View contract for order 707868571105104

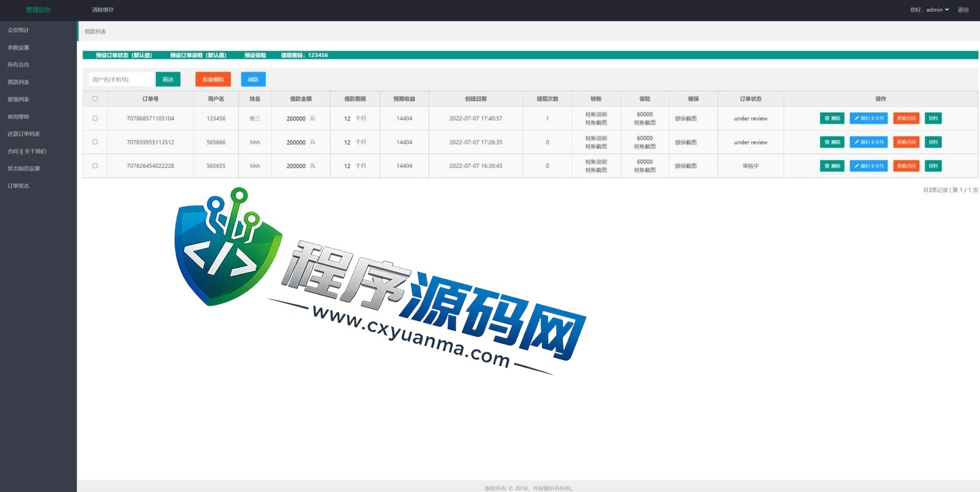[906, 118]
